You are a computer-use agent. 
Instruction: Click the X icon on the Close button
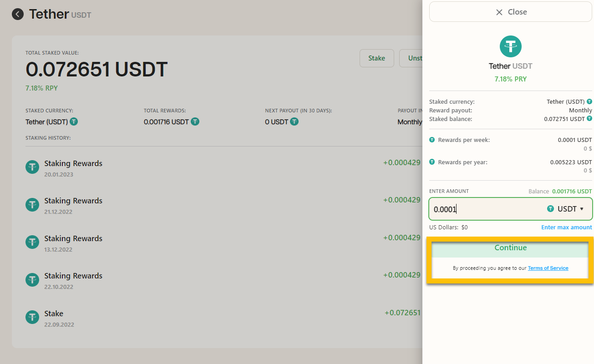pyautogui.click(x=499, y=12)
